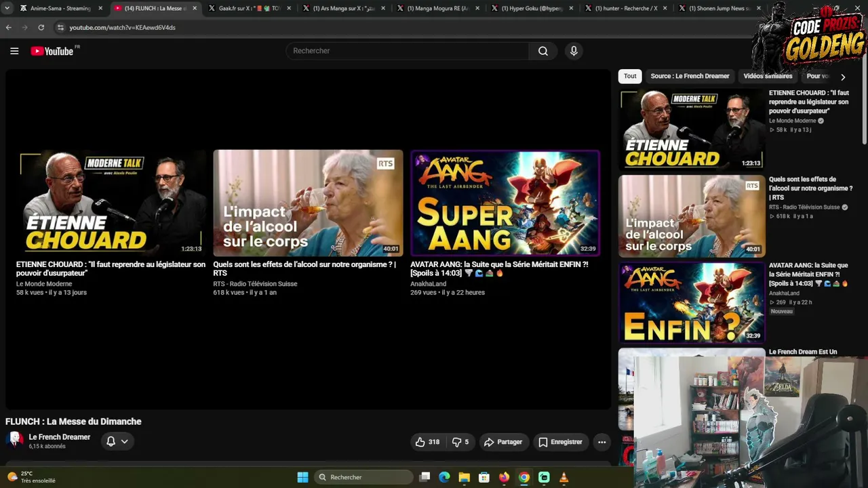Play end-screen L'impact de l'alcool thumbnail
868x488 pixels.
pyautogui.click(x=308, y=203)
